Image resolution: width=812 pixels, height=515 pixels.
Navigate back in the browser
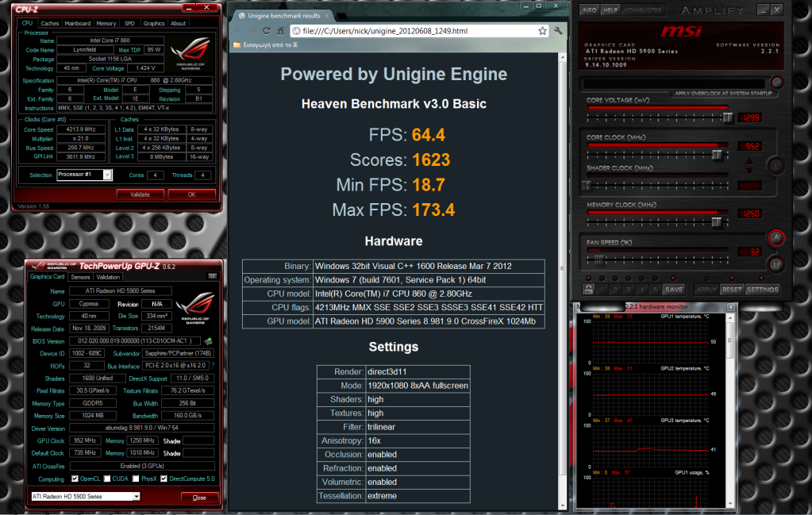238,31
